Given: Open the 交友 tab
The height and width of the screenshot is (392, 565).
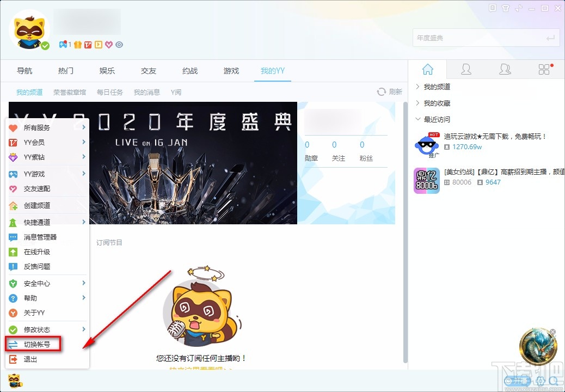Looking at the screenshot, I should pyautogui.click(x=149, y=71).
